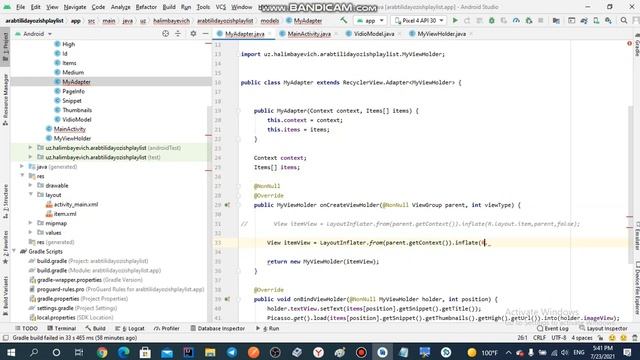Image resolution: width=640 pixels, height=360 pixels.
Task: Click the Stop square icon in the toolbar
Action: [541, 20]
